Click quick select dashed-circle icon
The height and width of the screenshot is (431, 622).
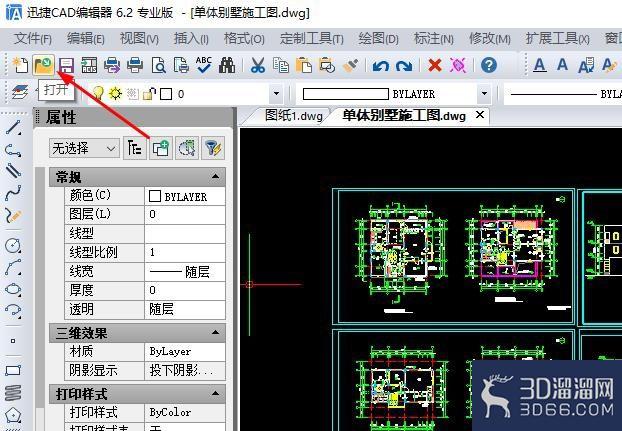coord(187,148)
